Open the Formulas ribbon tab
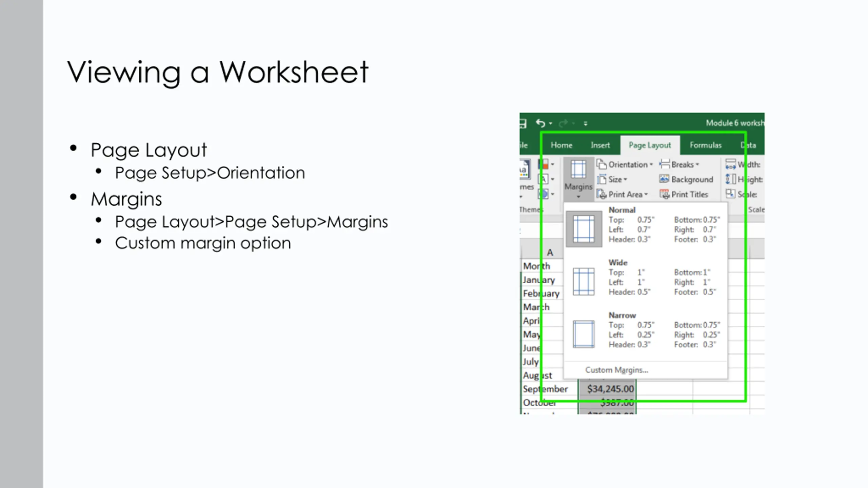The height and width of the screenshot is (488, 868). [706, 145]
